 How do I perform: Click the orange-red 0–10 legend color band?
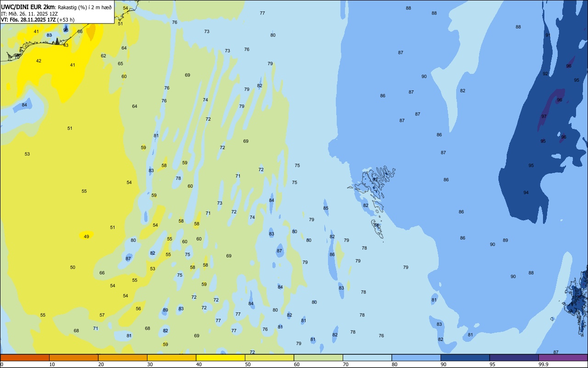tap(25, 357)
